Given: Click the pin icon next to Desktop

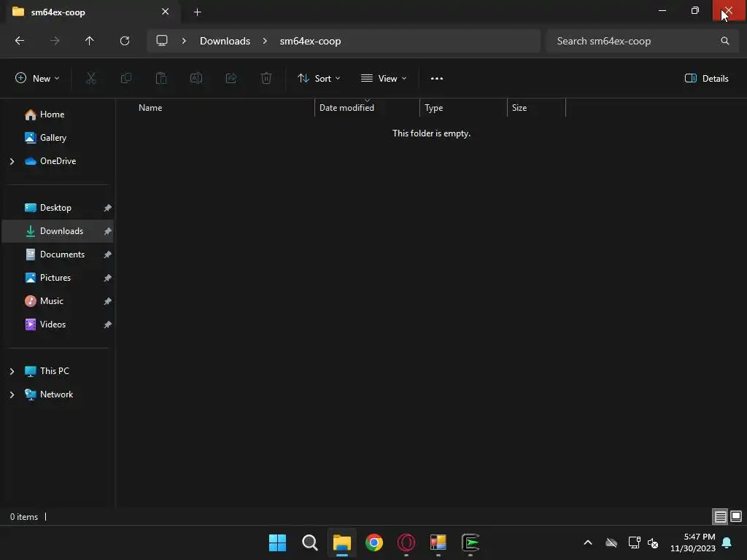Looking at the screenshot, I should (x=108, y=208).
